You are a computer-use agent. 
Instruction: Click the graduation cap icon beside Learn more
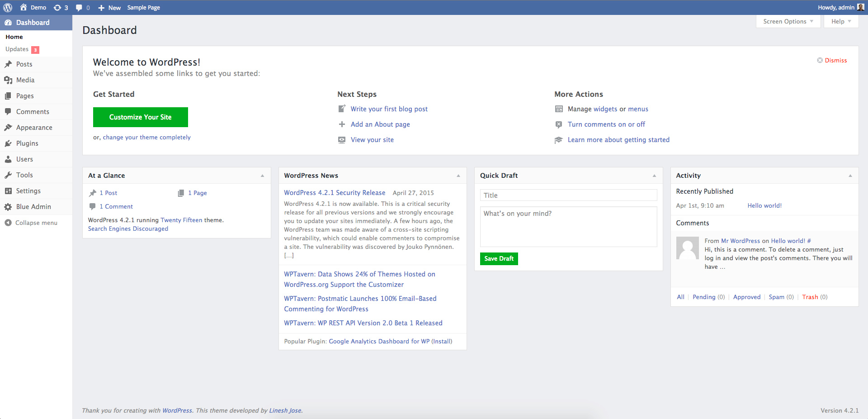tap(559, 140)
